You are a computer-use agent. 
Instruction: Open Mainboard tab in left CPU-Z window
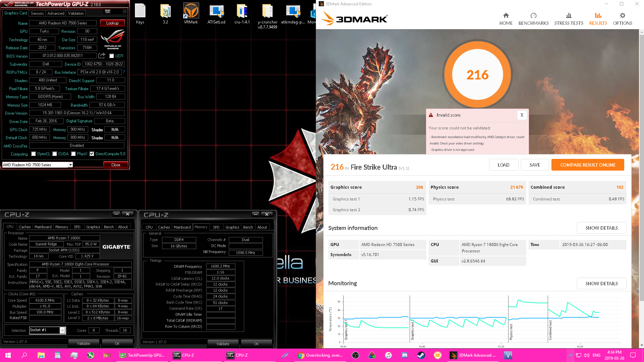tap(43, 227)
